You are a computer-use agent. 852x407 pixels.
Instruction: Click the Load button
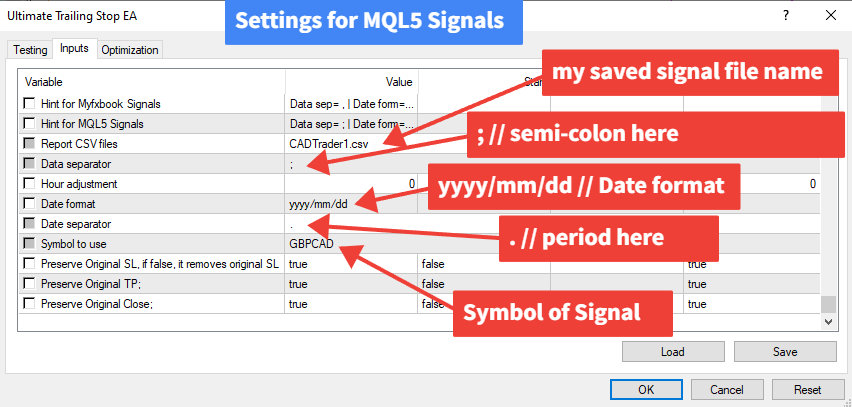[672, 351]
